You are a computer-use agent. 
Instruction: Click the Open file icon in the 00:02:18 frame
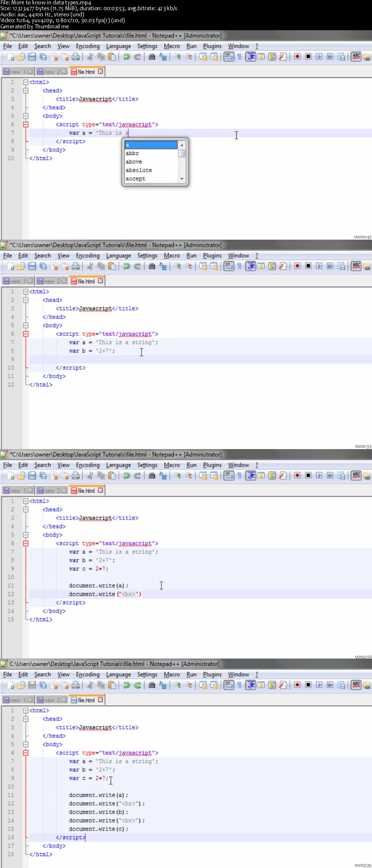21,476
